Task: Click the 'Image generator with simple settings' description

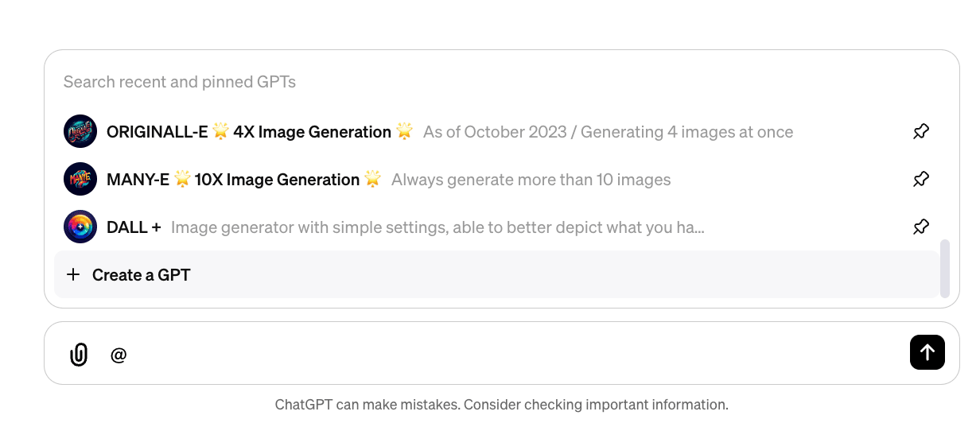Action: click(437, 227)
